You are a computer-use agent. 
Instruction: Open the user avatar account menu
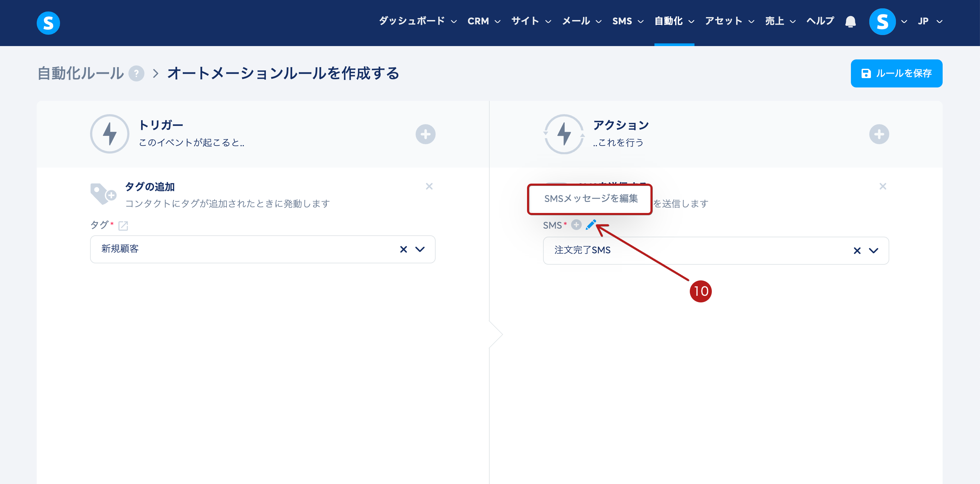tap(882, 21)
